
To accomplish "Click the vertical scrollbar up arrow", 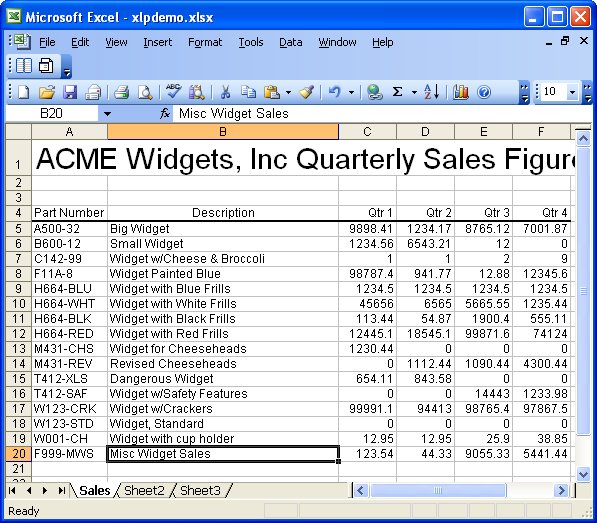I will [x=583, y=138].
